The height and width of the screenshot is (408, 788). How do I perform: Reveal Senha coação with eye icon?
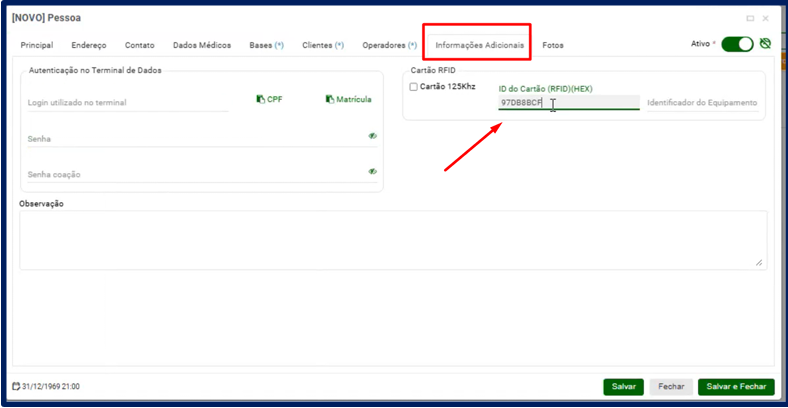[x=372, y=172]
